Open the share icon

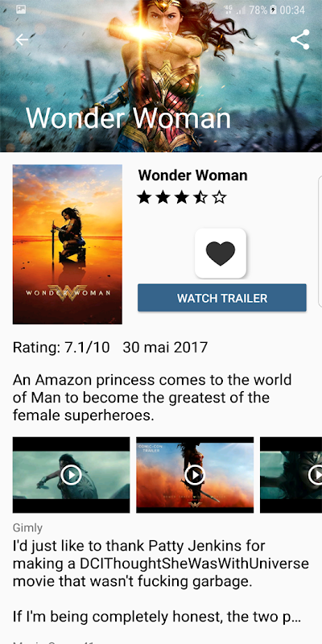click(299, 39)
